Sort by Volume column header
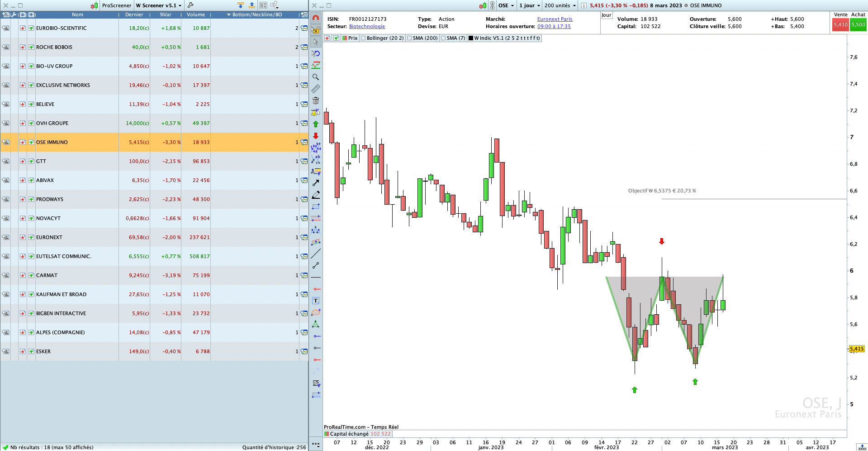This screenshot has width=868, height=451. [196, 14]
